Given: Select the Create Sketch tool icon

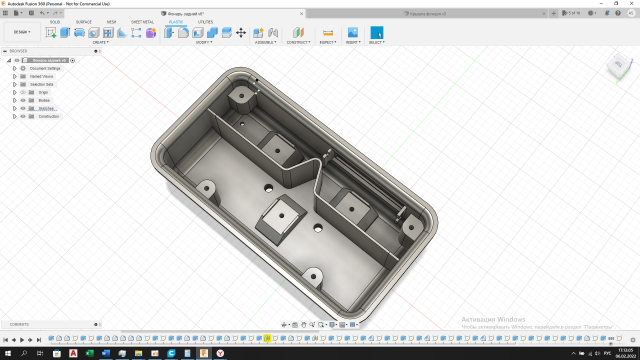Looking at the screenshot, I should 51,33.
